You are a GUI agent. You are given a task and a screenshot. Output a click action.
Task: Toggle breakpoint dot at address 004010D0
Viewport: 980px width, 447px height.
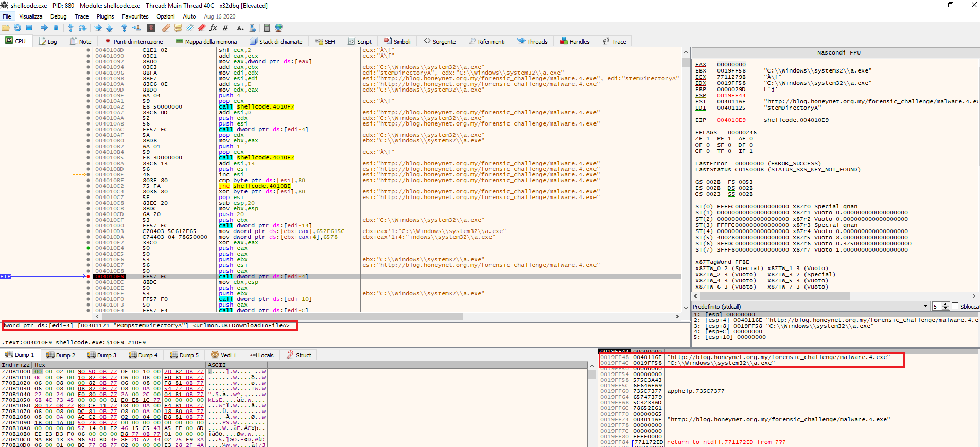click(x=89, y=226)
